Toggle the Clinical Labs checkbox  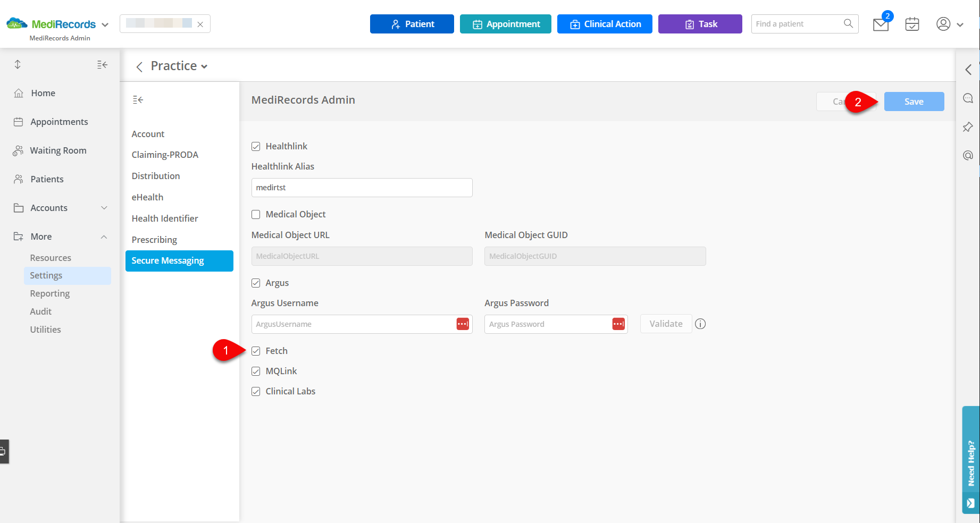256,391
